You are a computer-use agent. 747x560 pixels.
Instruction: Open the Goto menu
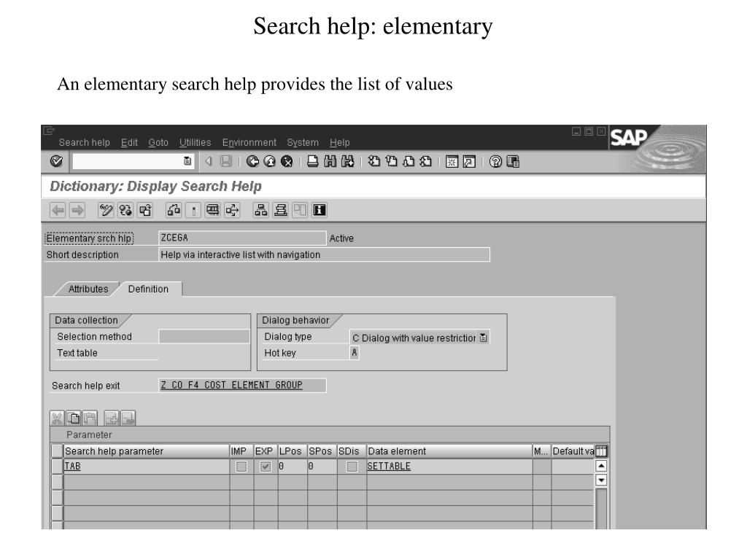pyautogui.click(x=158, y=142)
